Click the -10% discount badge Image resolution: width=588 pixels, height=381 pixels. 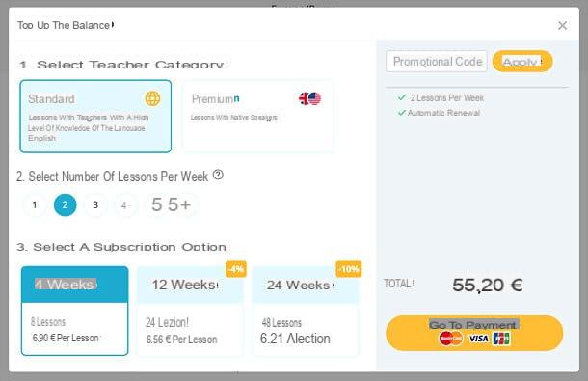click(x=349, y=269)
